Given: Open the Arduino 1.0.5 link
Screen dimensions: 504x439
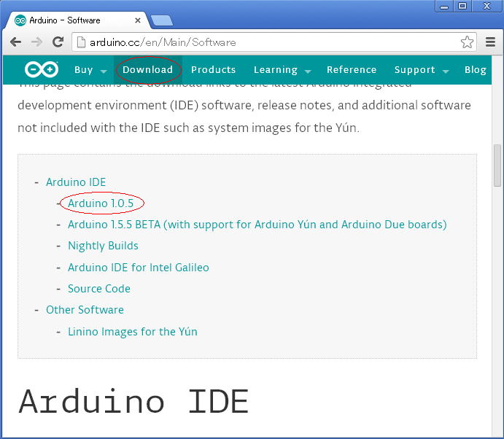Looking at the screenshot, I should [x=101, y=203].
